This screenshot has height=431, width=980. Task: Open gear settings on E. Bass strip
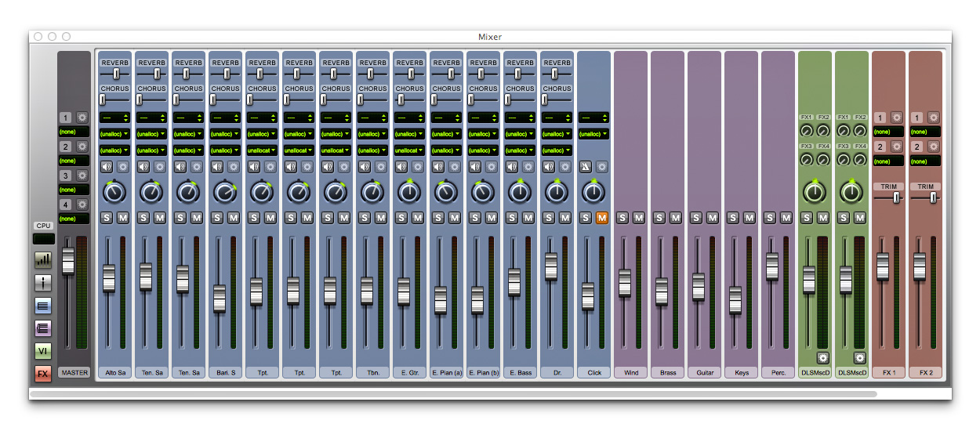click(x=528, y=167)
